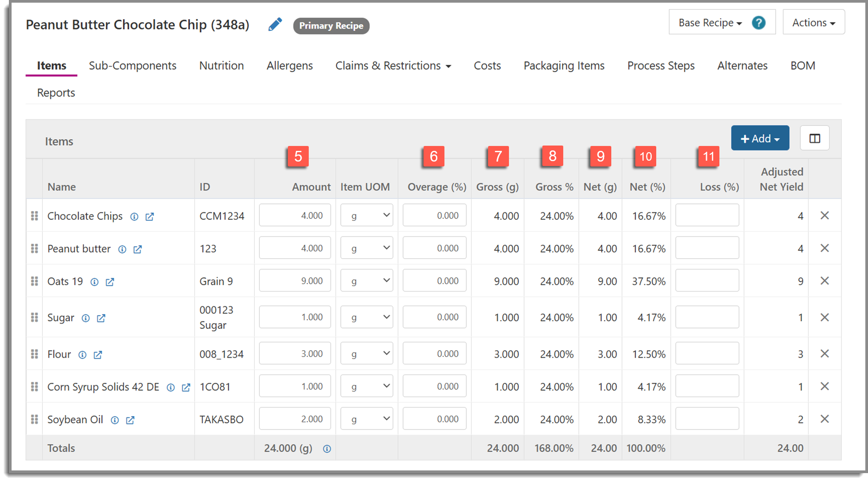Image resolution: width=868 pixels, height=482 pixels.
Task: Open Soybean Oil external link icon
Action: coord(130,420)
